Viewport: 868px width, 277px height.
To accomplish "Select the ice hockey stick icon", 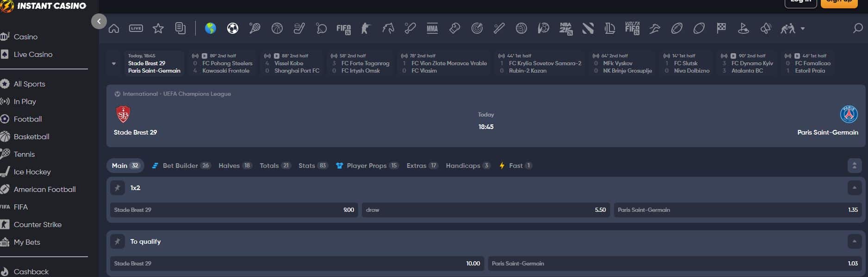I will click(x=299, y=29).
